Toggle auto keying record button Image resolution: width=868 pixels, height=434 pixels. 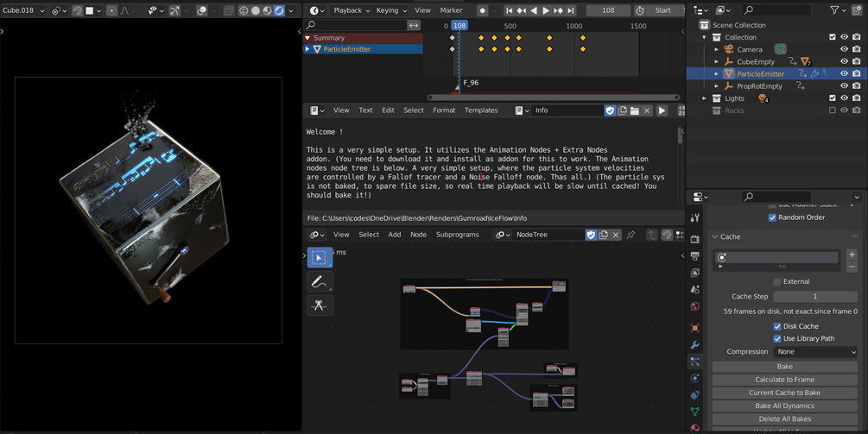click(483, 10)
